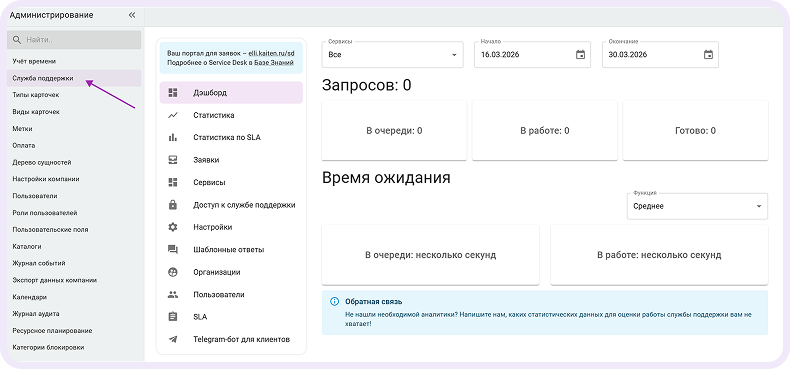
Task: Click the Настройки gear icon
Action: (173, 227)
